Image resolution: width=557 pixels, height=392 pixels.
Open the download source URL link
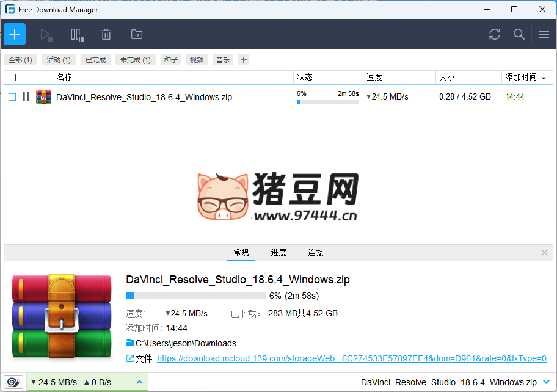pos(351,358)
